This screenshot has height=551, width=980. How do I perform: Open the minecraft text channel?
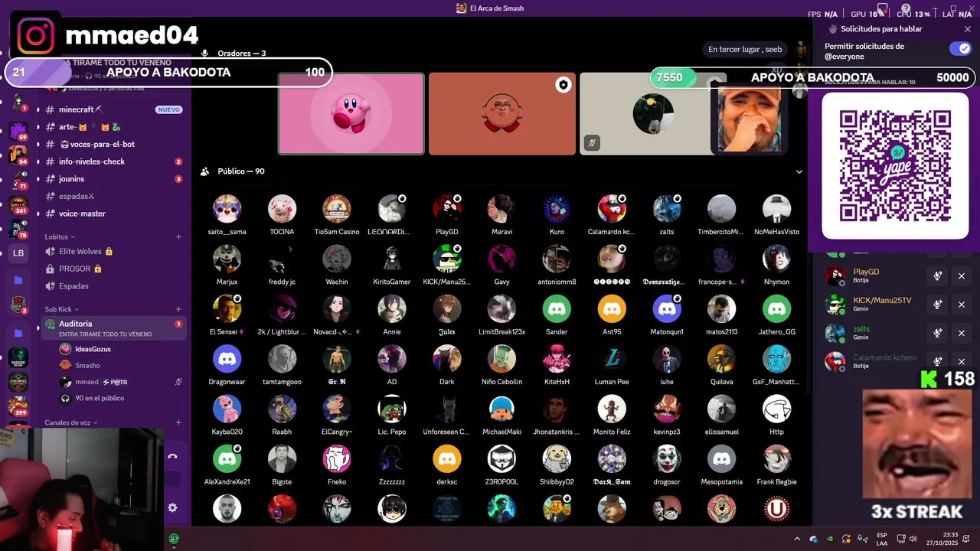point(113,109)
